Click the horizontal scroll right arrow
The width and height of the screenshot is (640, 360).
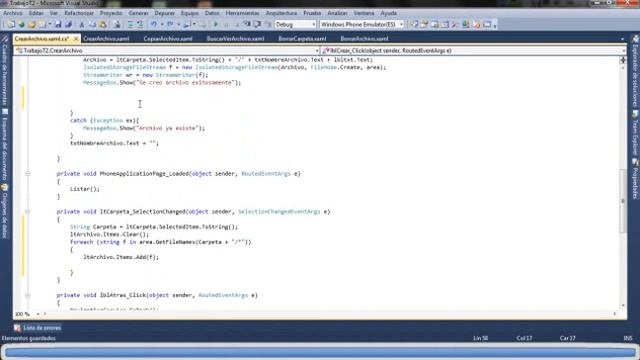pyautogui.click(x=615, y=314)
